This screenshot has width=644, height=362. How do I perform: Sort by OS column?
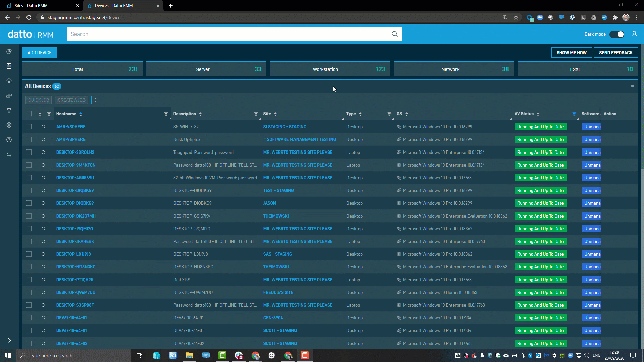(407, 114)
